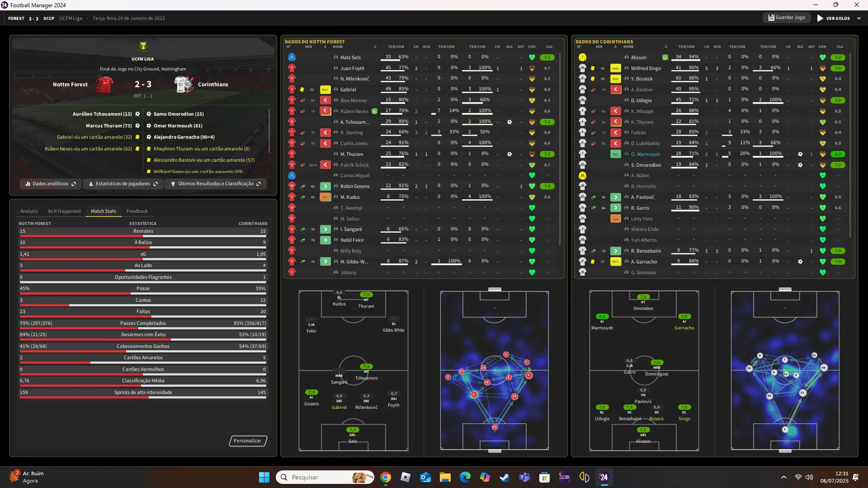868x488 pixels.
Task: Click the Personalizar button
Action: pyautogui.click(x=248, y=441)
